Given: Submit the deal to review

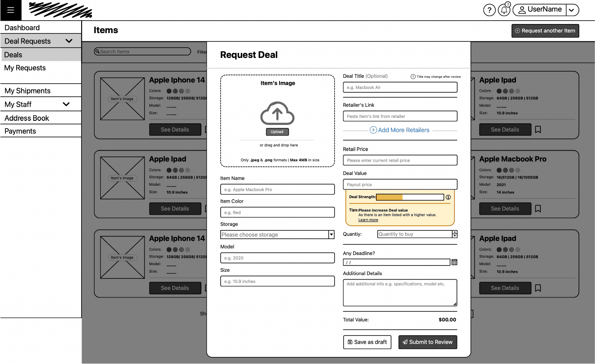Looking at the screenshot, I should pyautogui.click(x=427, y=342).
